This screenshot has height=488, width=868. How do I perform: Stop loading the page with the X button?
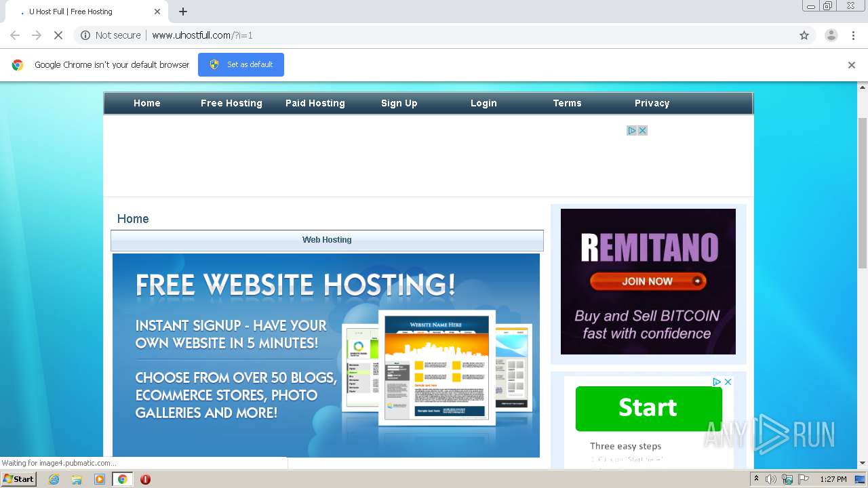(58, 35)
